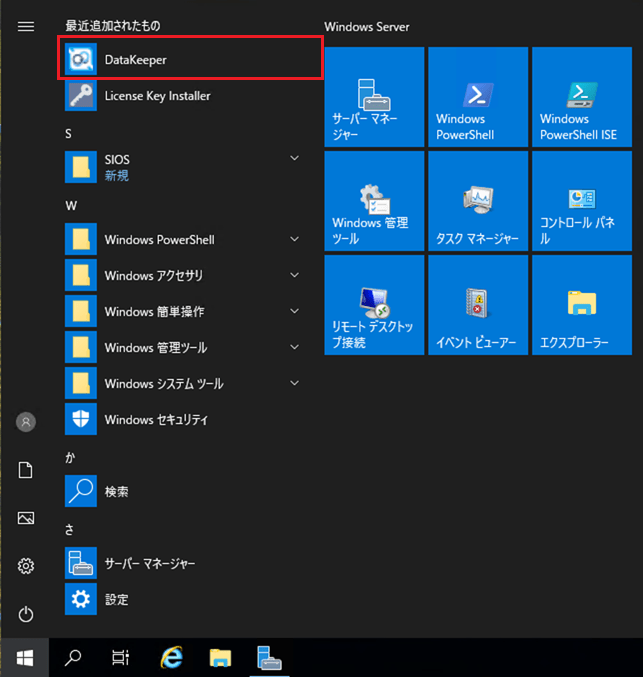
Task: Open the リモート デスクトップ接続 tile
Action: (x=374, y=305)
